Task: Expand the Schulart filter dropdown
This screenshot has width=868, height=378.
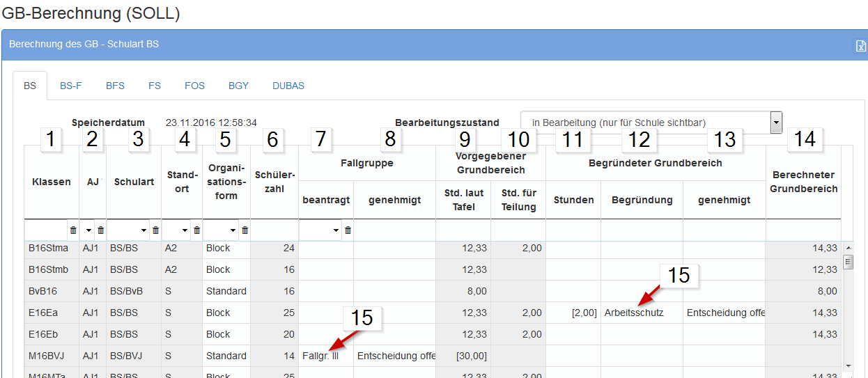Action: (144, 230)
